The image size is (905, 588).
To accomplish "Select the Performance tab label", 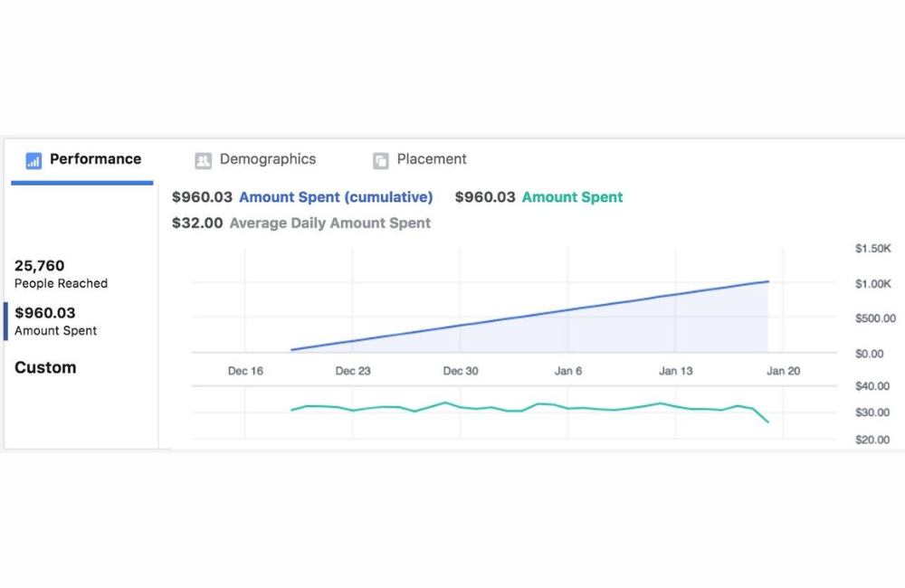I will (95, 159).
